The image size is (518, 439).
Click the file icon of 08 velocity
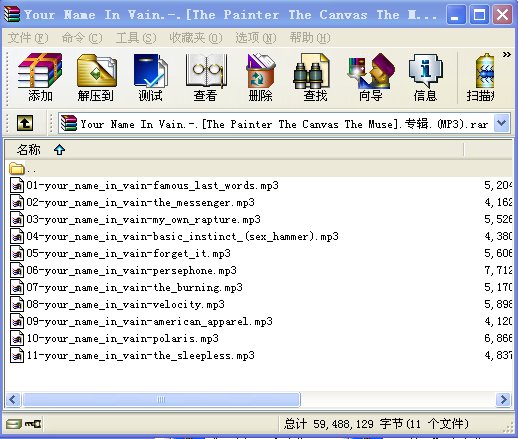pos(17,304)
